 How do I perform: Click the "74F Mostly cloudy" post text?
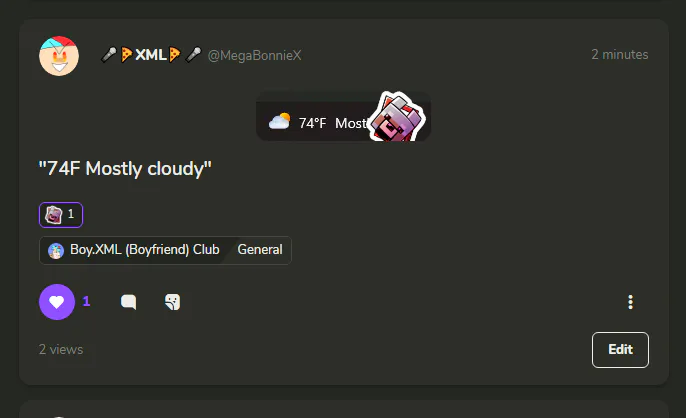125,169
